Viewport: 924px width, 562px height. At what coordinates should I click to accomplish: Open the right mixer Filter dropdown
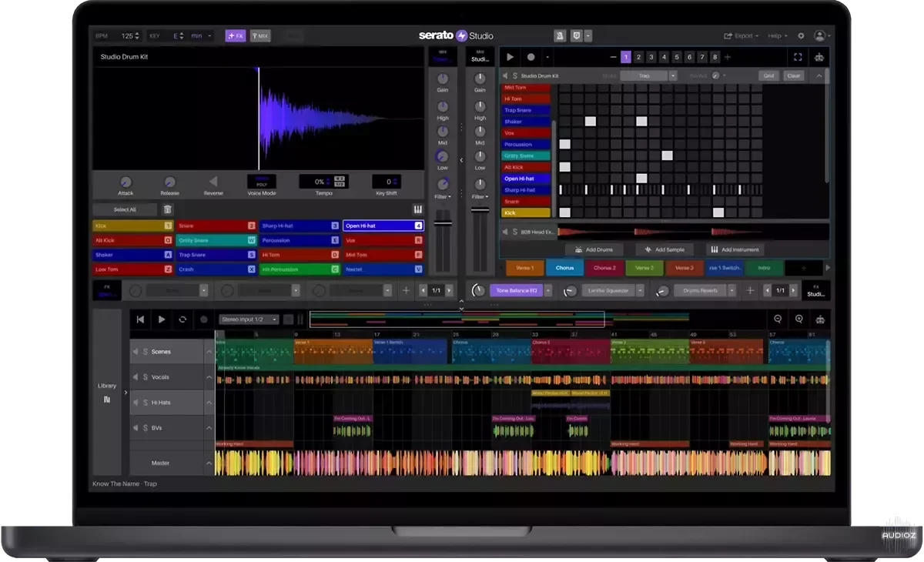click(480, 197)
